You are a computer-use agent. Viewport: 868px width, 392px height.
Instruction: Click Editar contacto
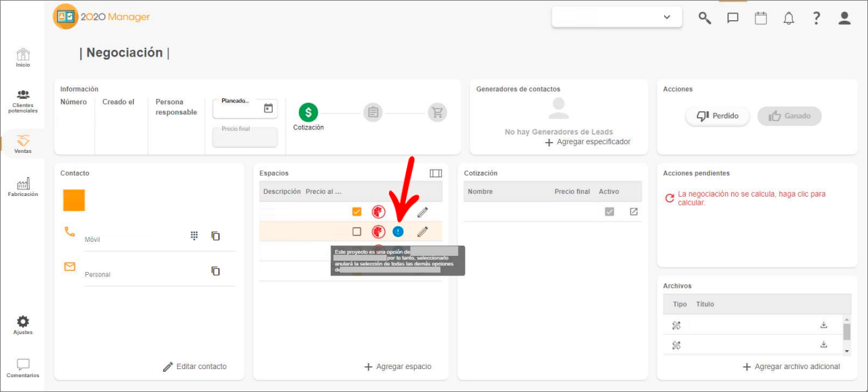click(195, 366)
